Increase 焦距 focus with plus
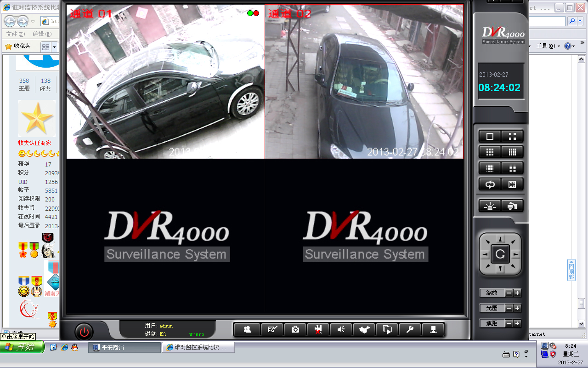This screenshot has width=588, height=368. [x=517, y=323]
